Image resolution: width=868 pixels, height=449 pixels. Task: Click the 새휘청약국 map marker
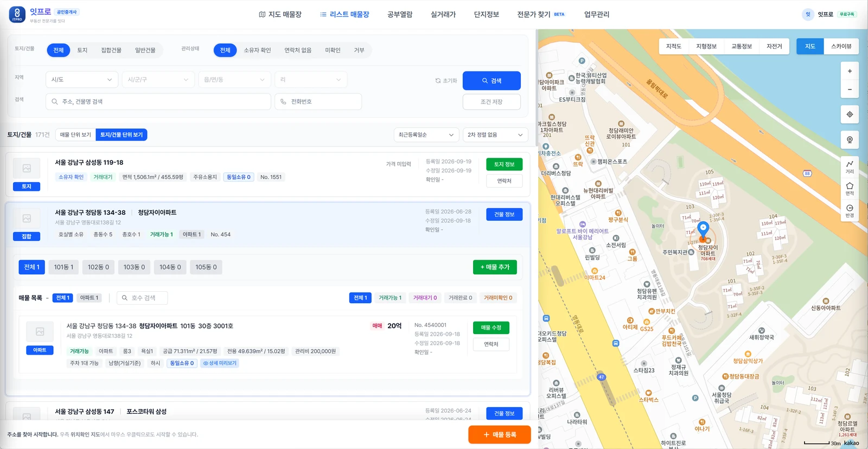pyautogui.click(x=762, y=330)
